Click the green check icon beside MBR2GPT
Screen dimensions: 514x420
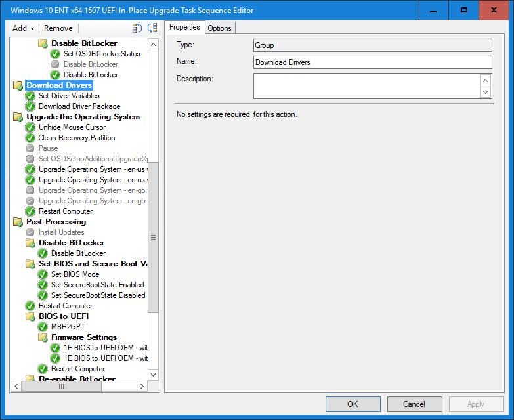click(43, 327)
